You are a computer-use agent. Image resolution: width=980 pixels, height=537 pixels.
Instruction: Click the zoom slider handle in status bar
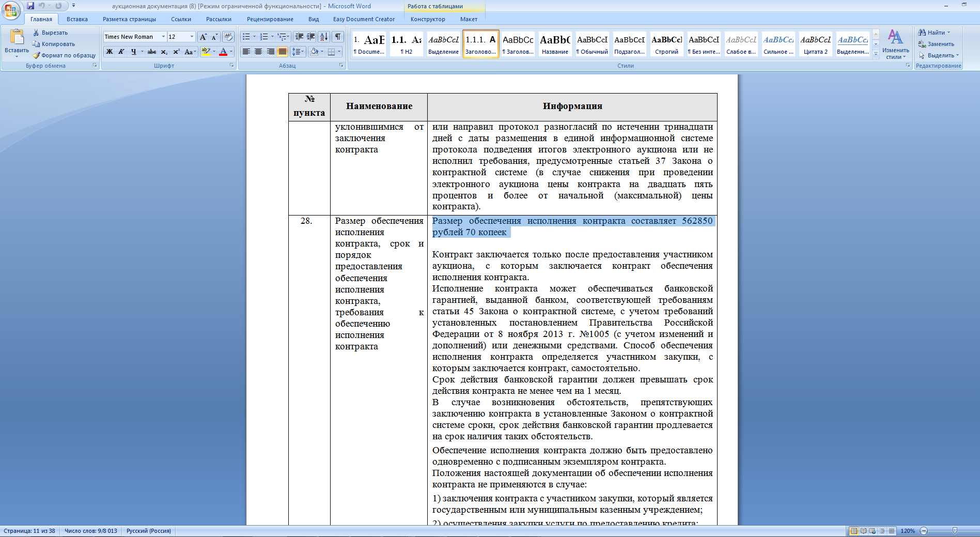[x=955, y=531]
